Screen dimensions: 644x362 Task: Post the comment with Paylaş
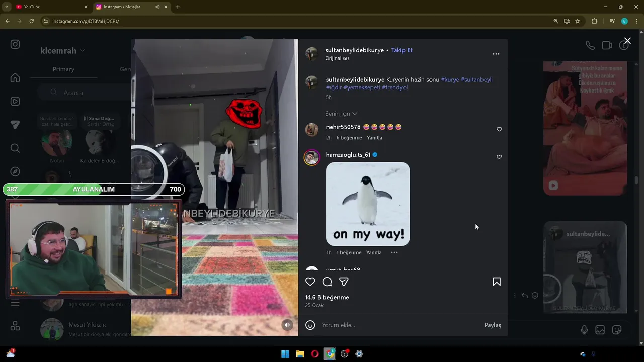[493, 325]
